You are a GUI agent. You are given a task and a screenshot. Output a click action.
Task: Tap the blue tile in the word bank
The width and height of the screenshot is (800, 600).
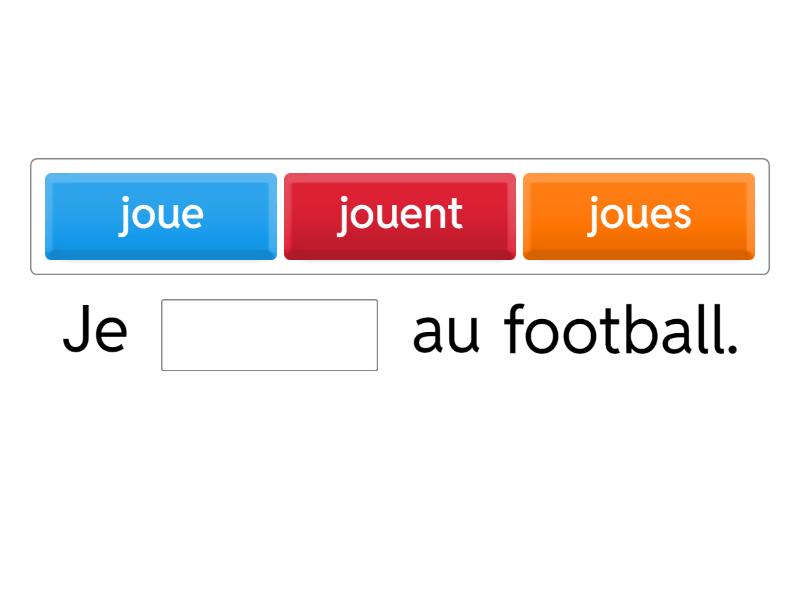161,216
